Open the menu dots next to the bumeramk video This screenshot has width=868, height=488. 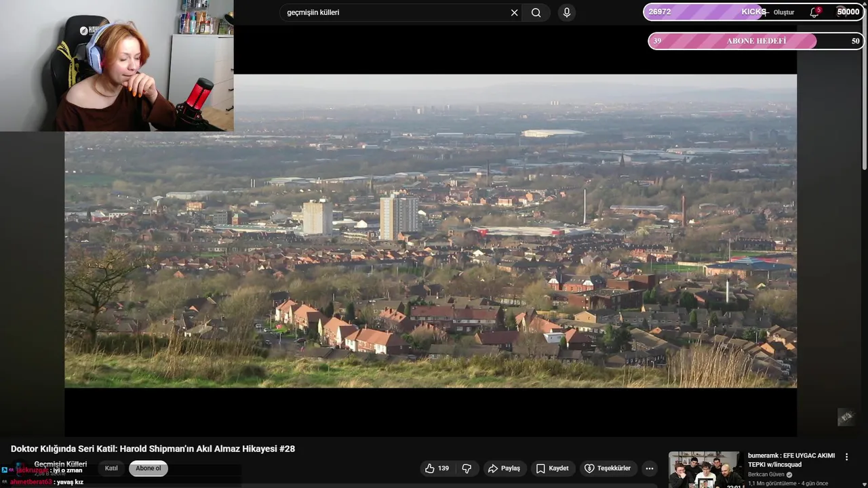point(846,457)
